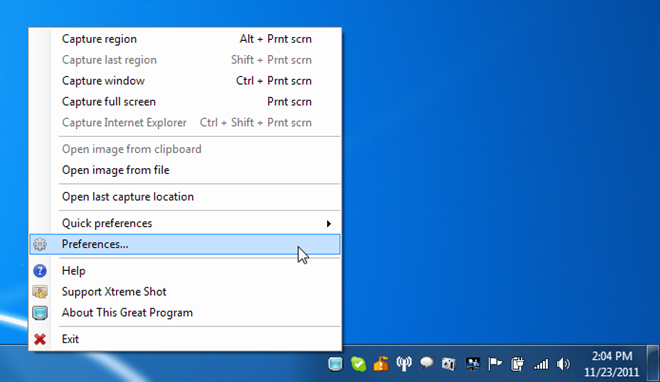660x382 pixels.
Task: Click the Support Xtreme Shot donation icon
Action: point(40,292)
